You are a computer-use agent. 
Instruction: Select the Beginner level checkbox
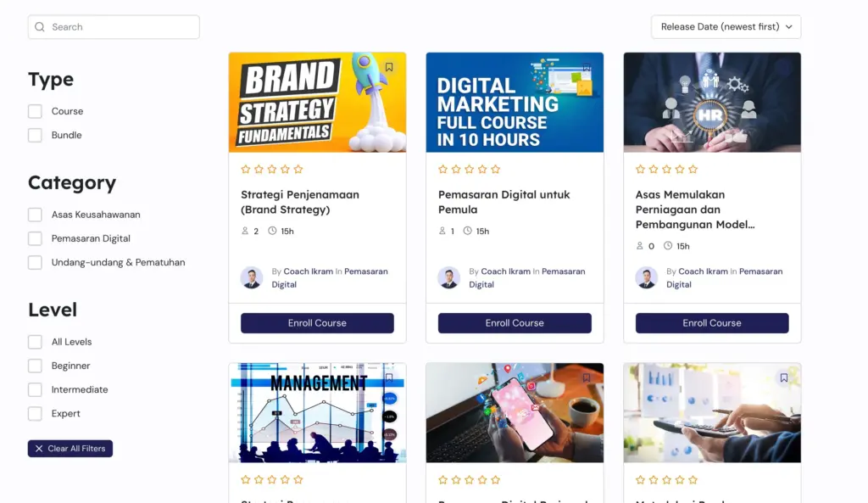coord(35,366)
